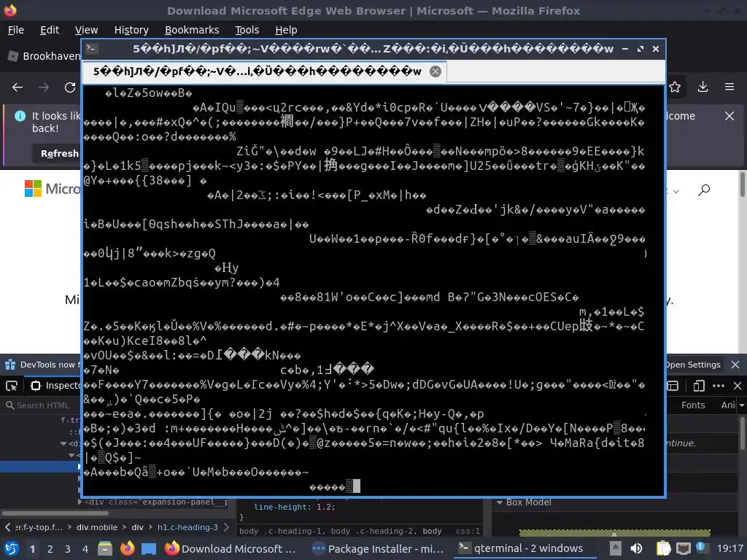Open the css:1 source link
The image size is (747, 560).
click(468, 531)
